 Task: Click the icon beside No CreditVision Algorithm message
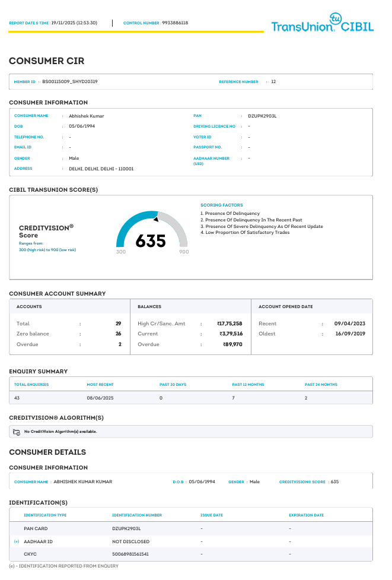17,432
